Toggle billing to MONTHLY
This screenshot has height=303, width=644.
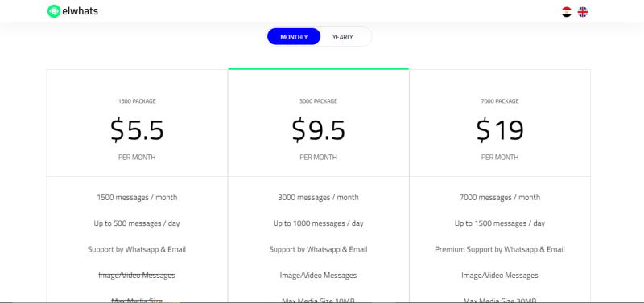click(x=294, y=37)
